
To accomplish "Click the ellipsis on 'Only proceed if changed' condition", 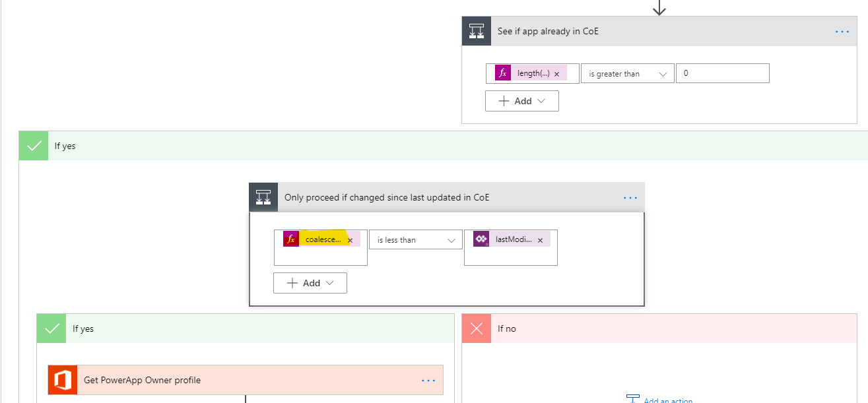I will (x=630, y=197).
